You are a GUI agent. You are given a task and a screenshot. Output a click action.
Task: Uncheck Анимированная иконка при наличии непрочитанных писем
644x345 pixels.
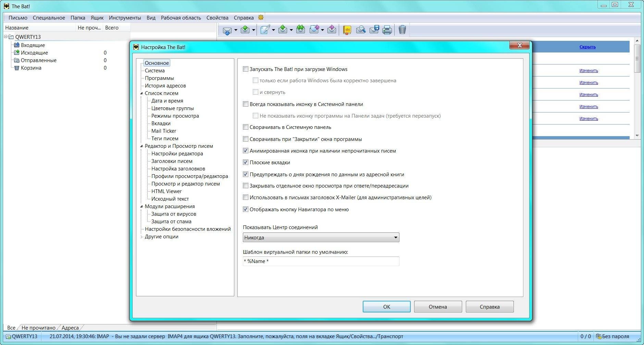246,151
